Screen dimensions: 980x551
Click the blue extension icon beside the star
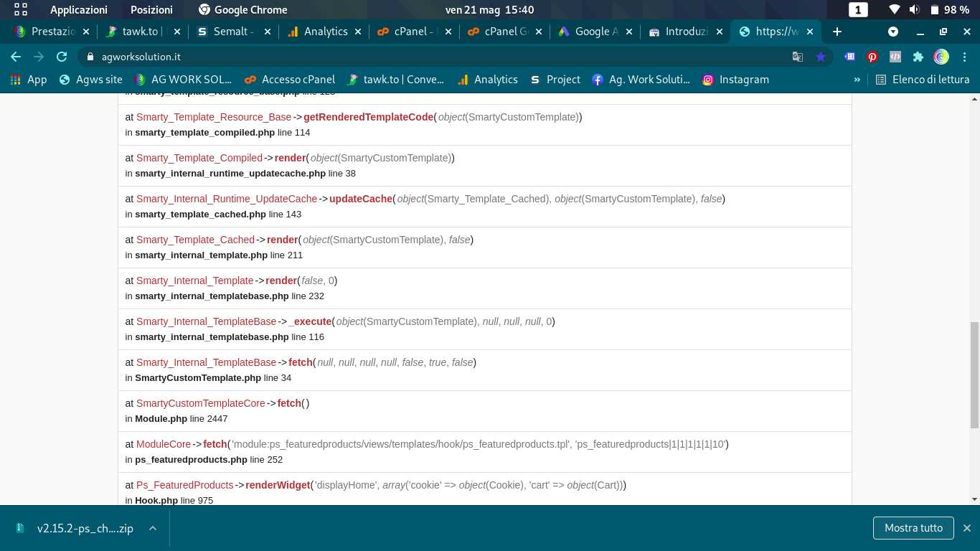click(x=849, y=57)
